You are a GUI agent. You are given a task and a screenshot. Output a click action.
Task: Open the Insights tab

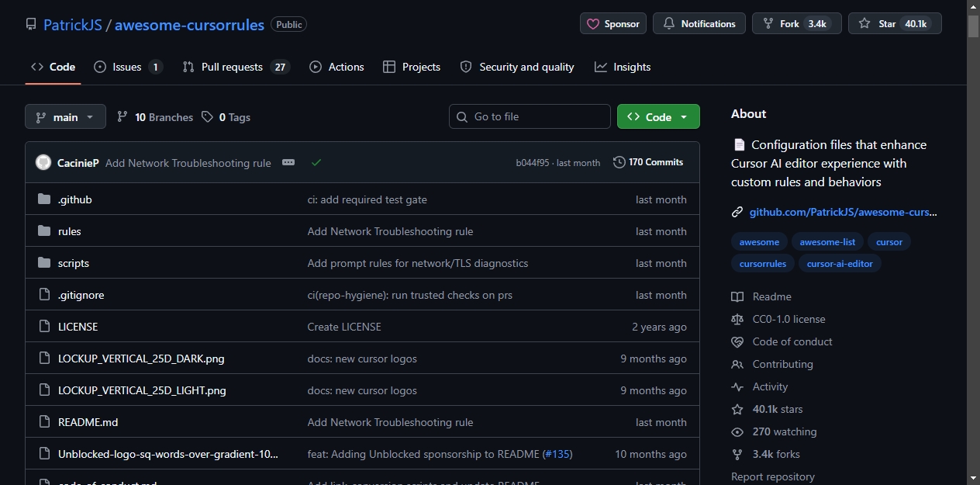[x=623, y=67]
